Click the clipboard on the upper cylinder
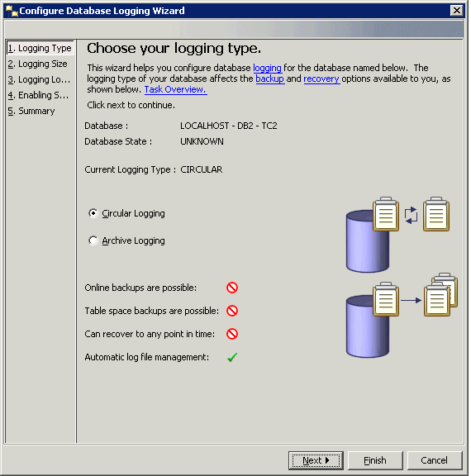The image size is (471, 476). pos(386,214)
